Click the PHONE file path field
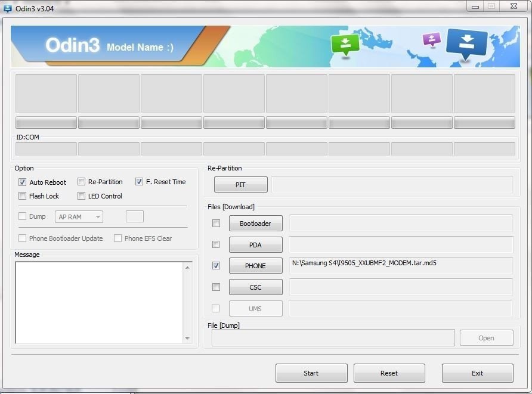Image resolution: width=532 pixels, height=394 pixels. point(401,265)
